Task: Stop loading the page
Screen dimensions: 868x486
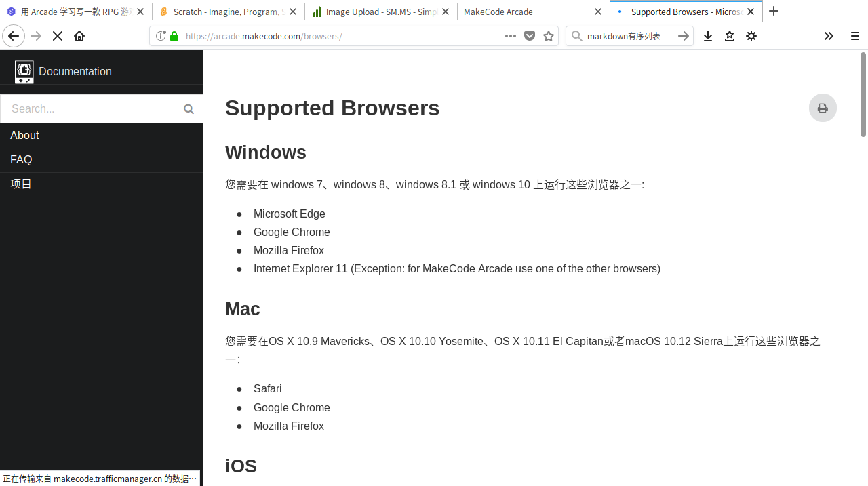Action: pos(58,36)
